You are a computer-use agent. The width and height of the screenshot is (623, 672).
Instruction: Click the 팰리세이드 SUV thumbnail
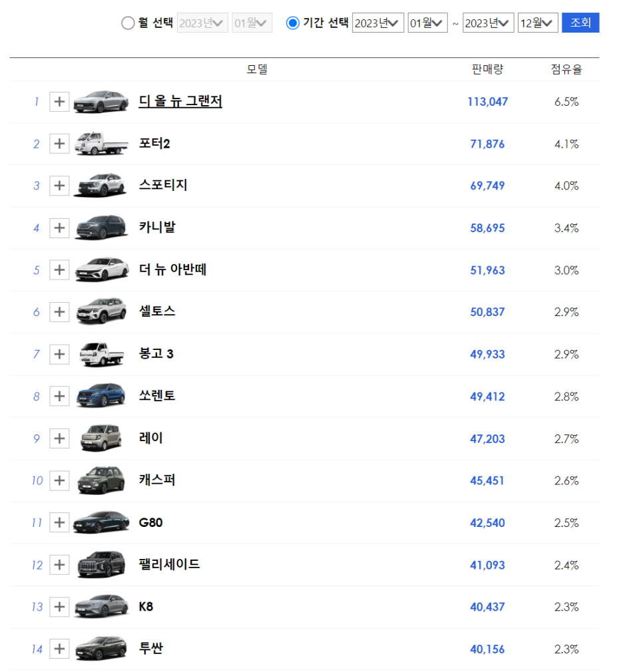101,564
